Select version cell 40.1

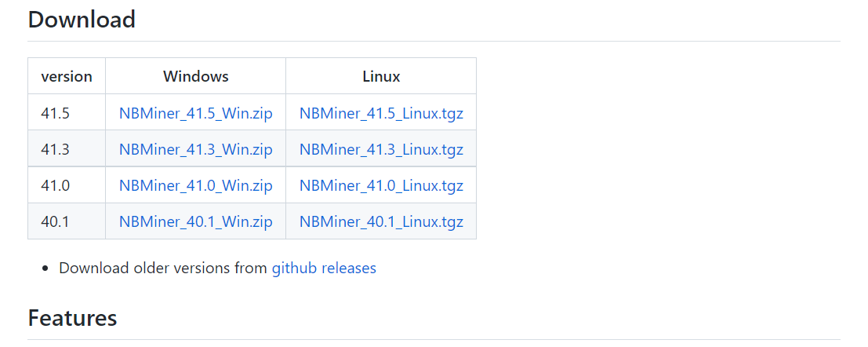tap(67, 221)
